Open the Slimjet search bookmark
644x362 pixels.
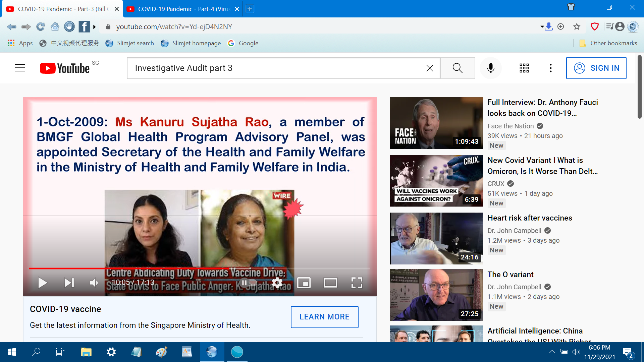point(129,43)
